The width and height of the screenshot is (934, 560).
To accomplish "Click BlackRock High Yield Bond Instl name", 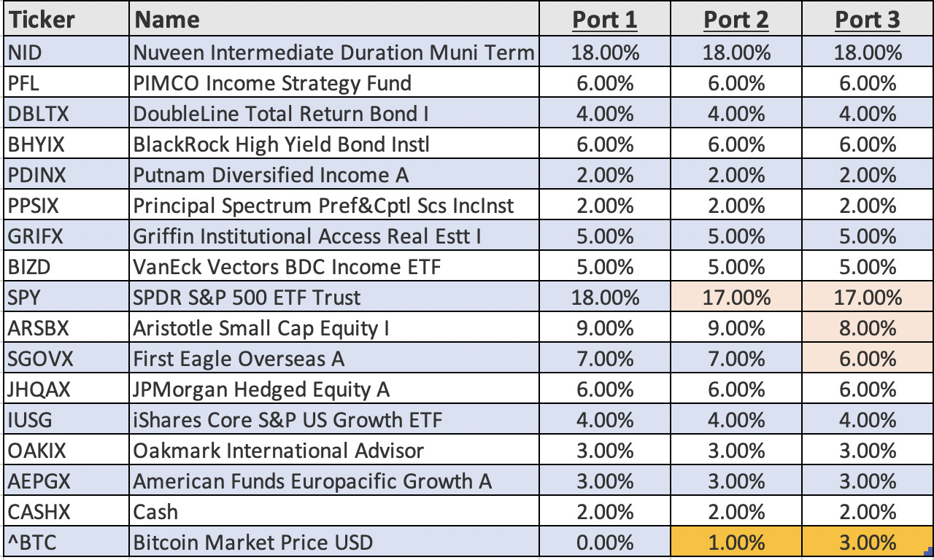I will tap(281, 144).
